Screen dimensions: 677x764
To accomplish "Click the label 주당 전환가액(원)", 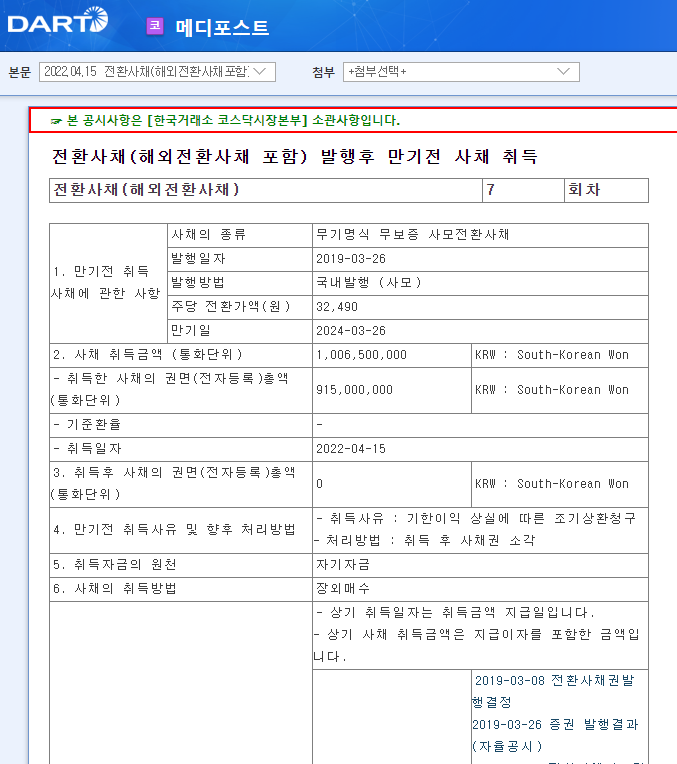I will pos(231,306).
